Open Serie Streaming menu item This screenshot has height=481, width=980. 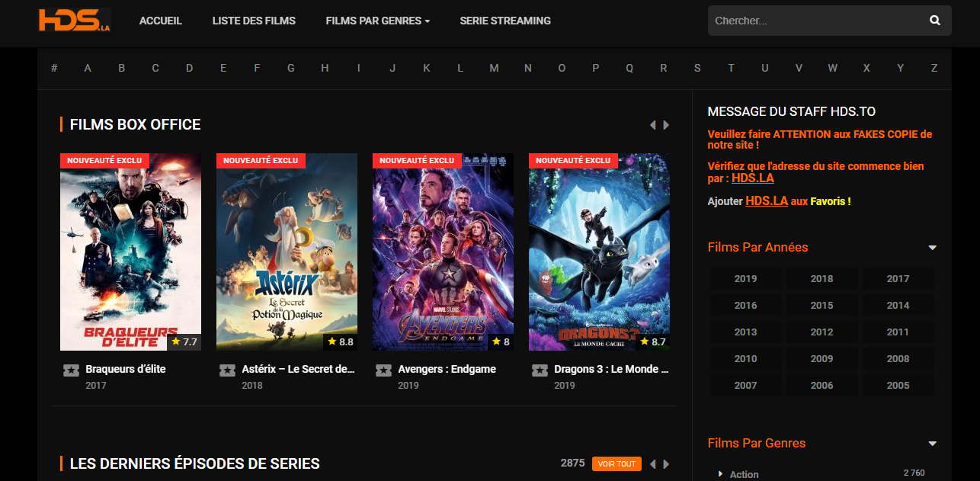[x=505, y=21]
